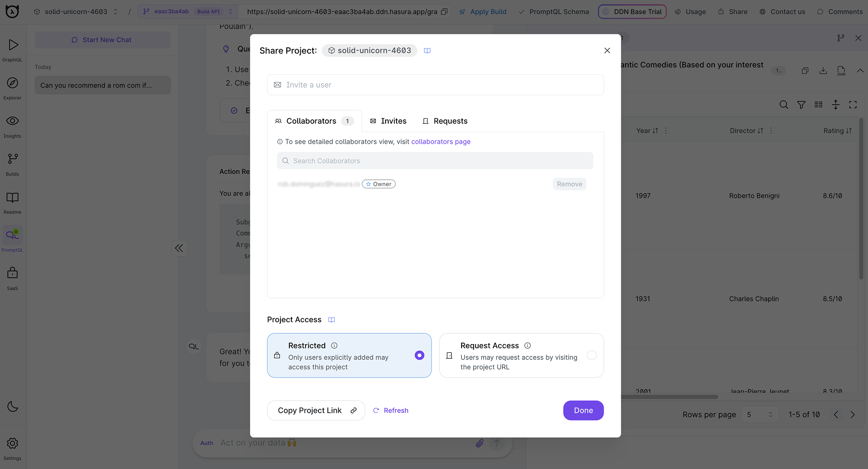
Task: Open the search icon above the results table
Action: click(x=784, y=105)
